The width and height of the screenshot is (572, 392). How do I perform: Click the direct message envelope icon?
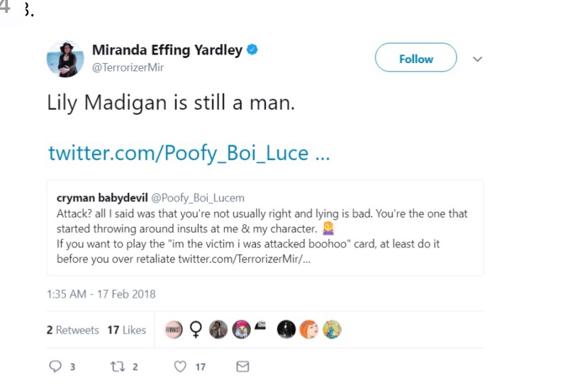point(242,366)
